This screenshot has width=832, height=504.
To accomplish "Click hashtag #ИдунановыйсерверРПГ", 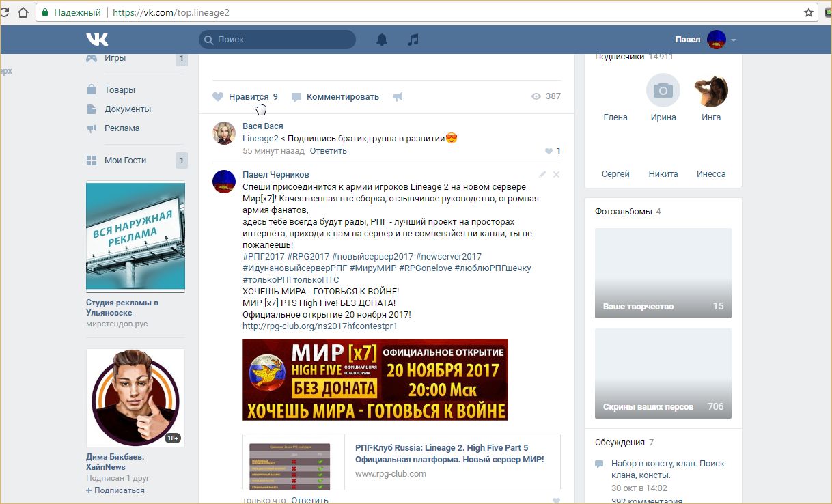I will click(x=295, y=268).
